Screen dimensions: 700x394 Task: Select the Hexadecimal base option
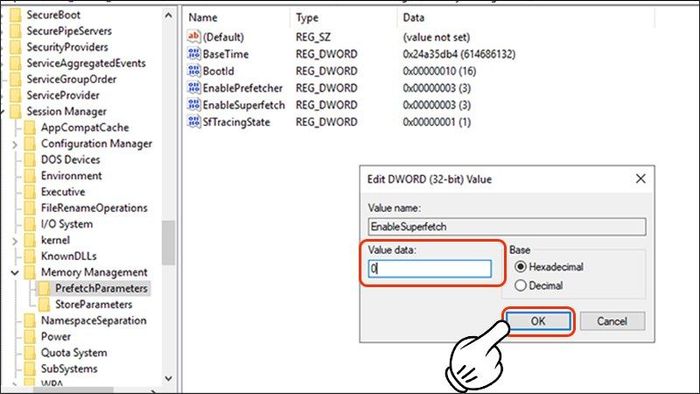point(520,267)
